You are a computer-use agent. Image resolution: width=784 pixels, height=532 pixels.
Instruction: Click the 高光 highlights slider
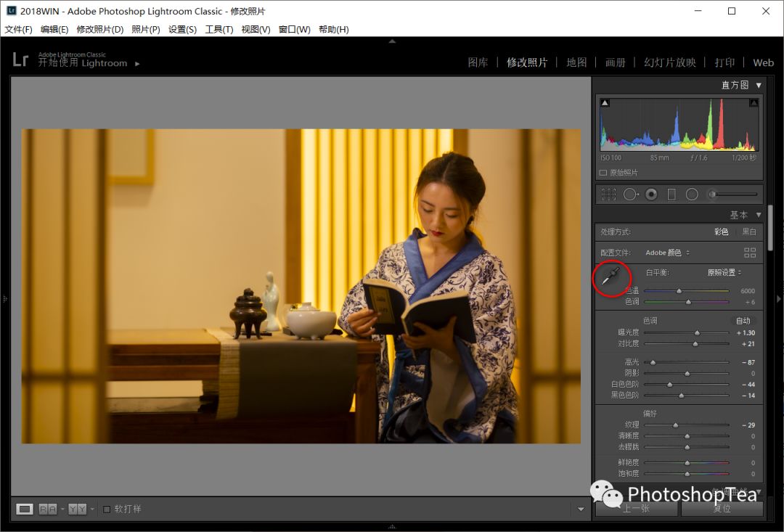tap(686, 362)
